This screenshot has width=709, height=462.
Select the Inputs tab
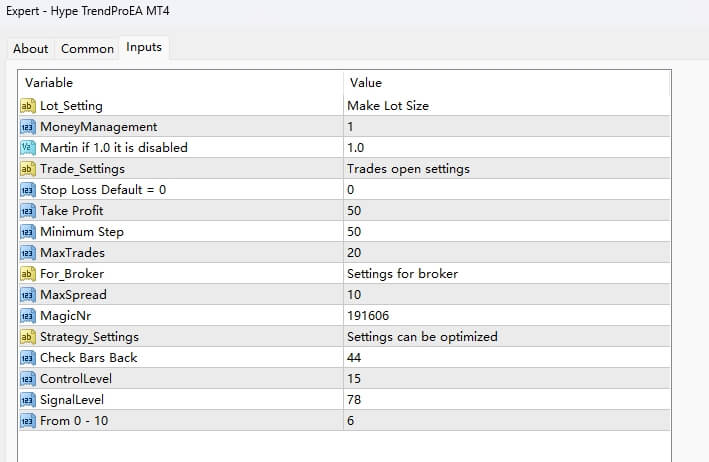click(144, 47)
